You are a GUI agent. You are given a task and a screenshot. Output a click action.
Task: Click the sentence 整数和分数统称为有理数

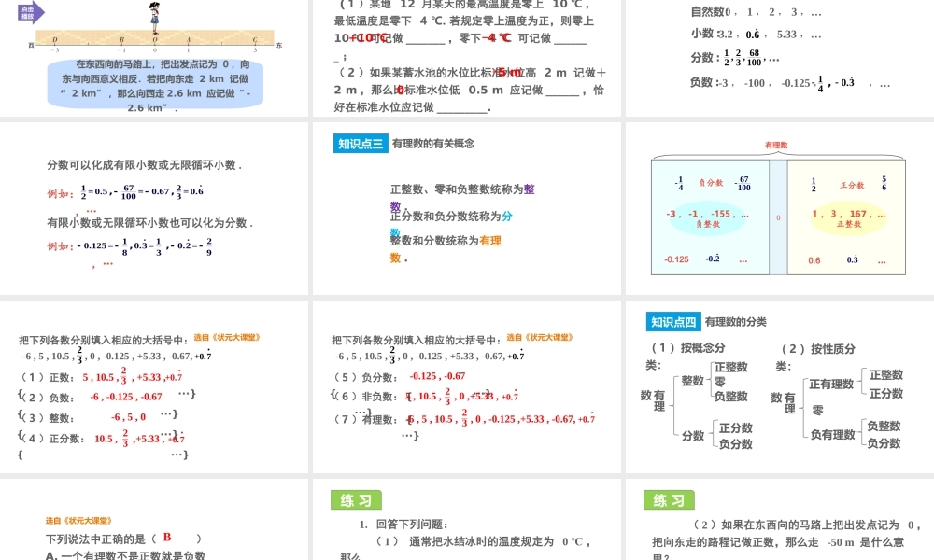[446, 248]
